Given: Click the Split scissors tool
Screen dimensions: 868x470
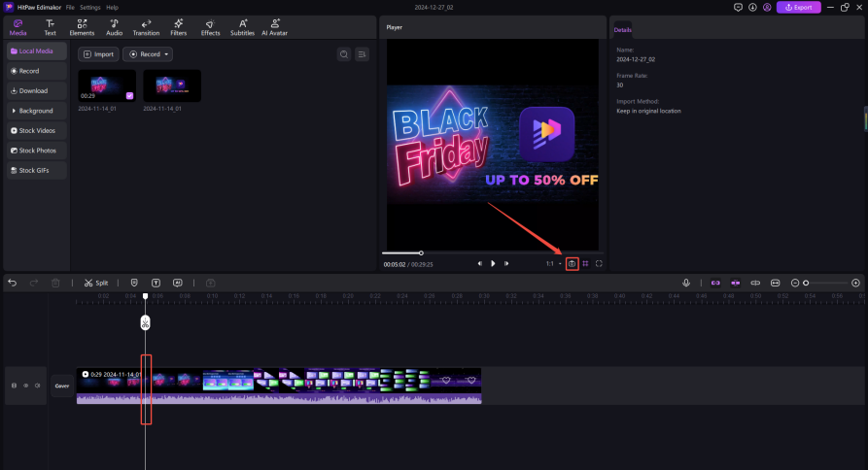Looking at the screenshot, I should (x=95, y=283).
